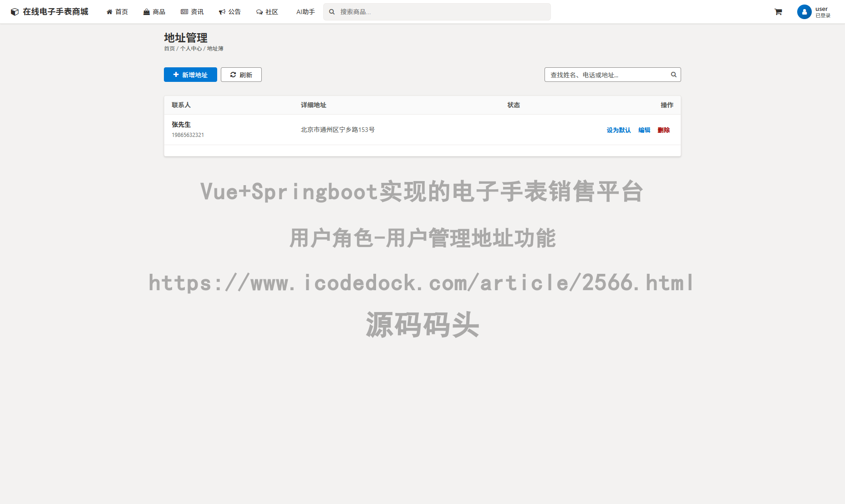
Task: Click the 新增地址 add address button
Action: 190,75
